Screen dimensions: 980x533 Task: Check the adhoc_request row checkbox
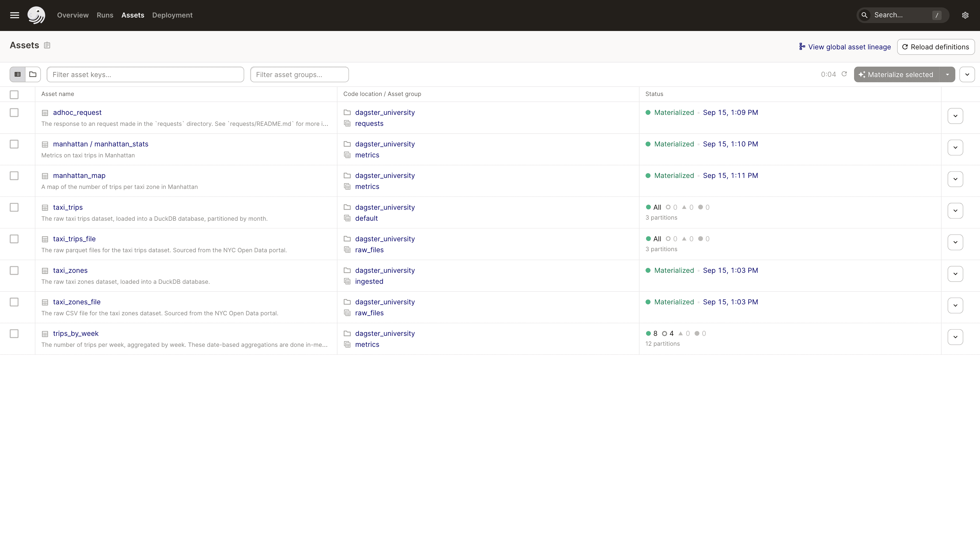[x=14, y=112]
